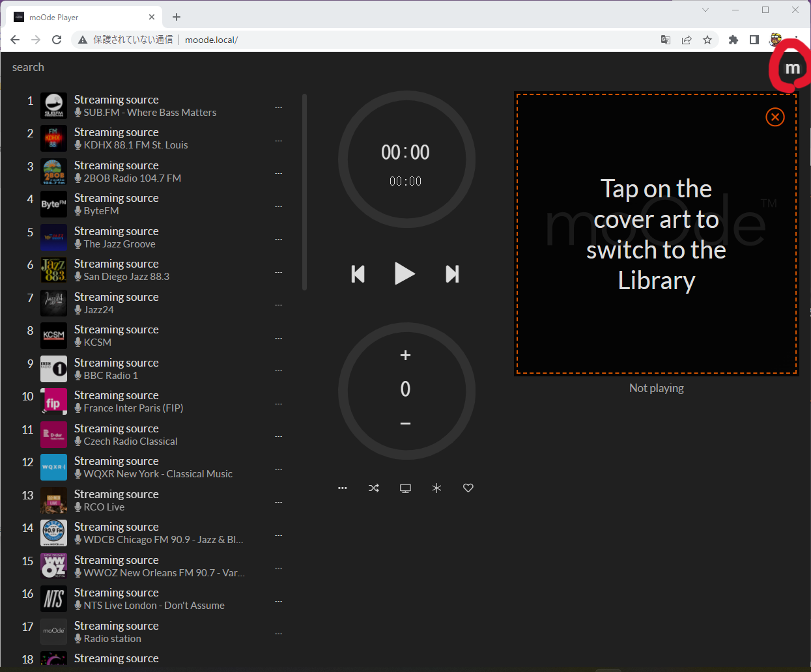811x672 pixels.
Task: Open the ellipsis menu for KDHX 88.1
Action: coord(278,141)
